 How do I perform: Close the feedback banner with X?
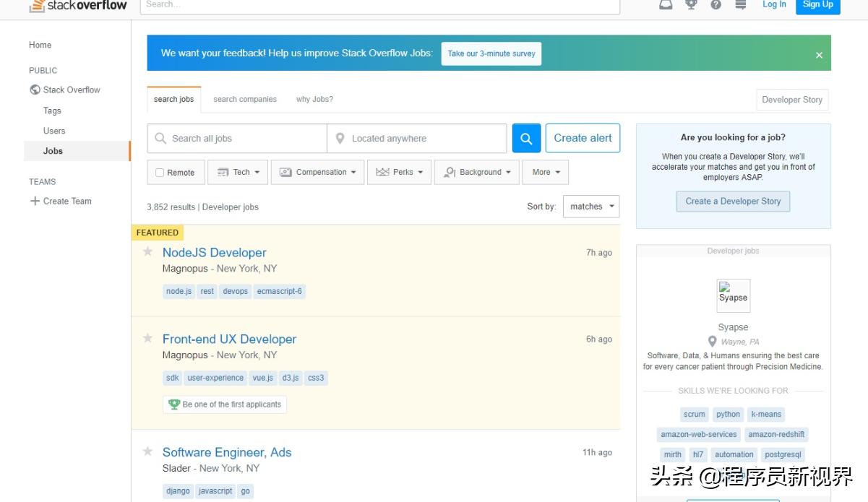(x=819, y=55)
